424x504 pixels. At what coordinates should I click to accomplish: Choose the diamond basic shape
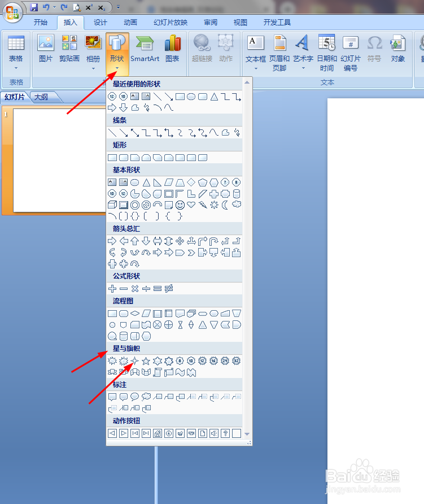191,183
